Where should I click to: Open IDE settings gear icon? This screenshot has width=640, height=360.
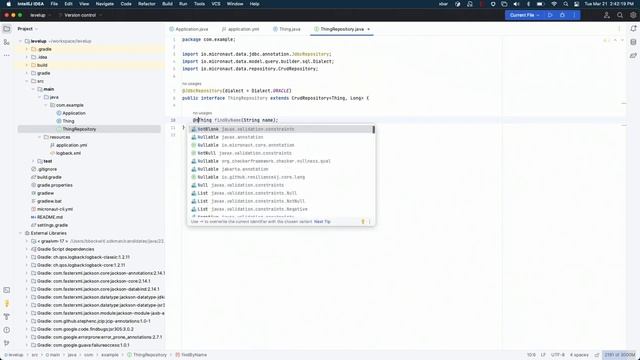[633, 15]
